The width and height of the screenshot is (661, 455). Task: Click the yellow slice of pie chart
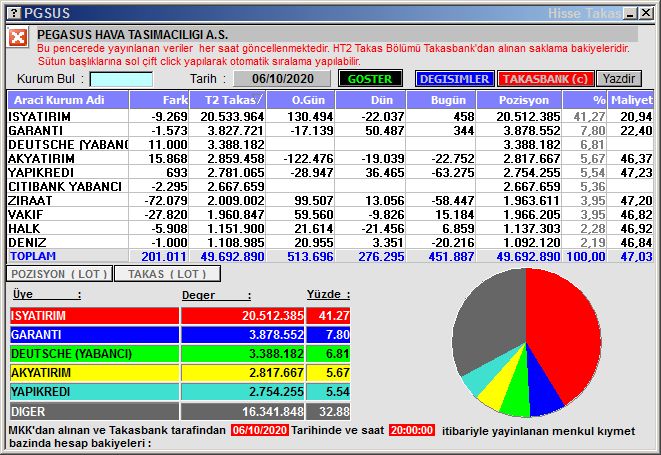(x=500, y=386)
